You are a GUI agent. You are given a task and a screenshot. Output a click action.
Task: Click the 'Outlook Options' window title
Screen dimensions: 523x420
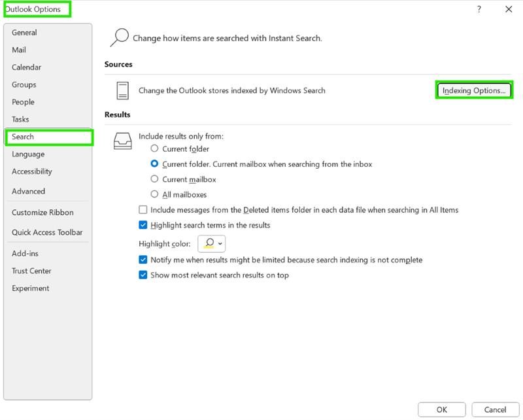33,9
